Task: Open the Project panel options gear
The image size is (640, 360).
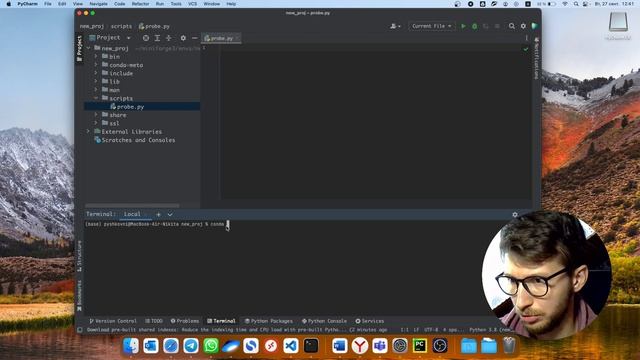Action: coord(183,38)
